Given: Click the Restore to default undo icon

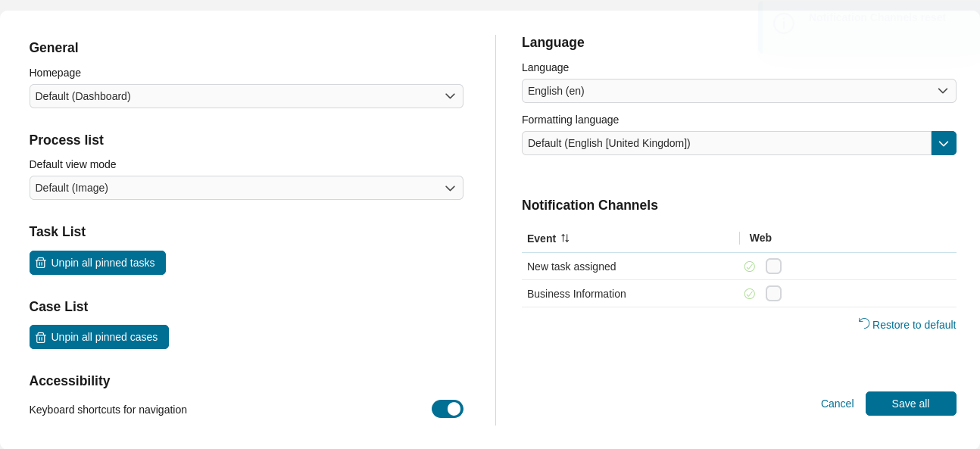Looking at the screenshot, I should click(863, 323).
